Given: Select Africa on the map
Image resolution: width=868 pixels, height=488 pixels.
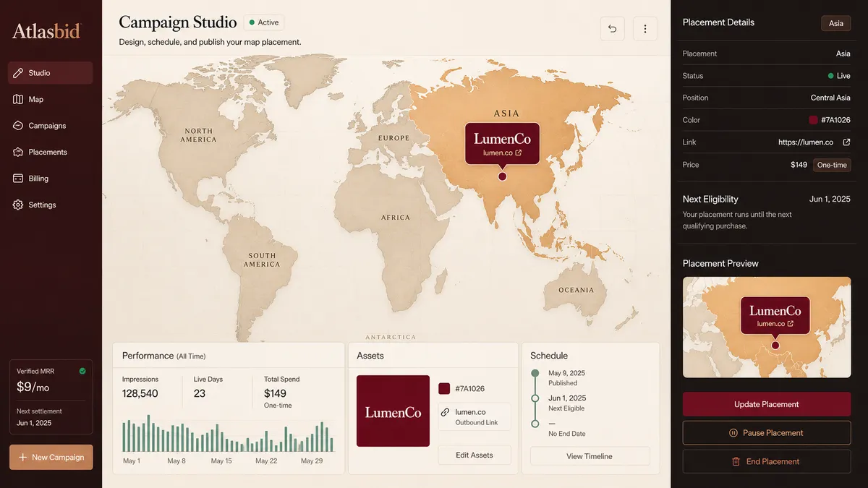Looking at the screenshot, I should [396, 218].
